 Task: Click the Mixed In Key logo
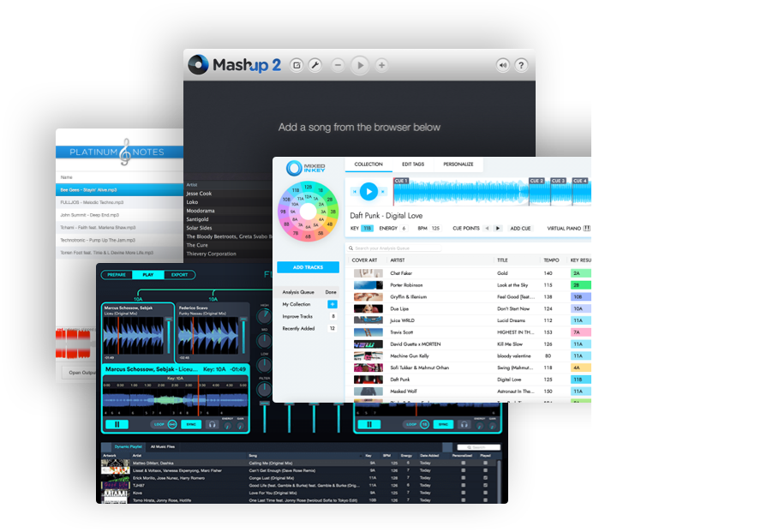pyautogui.click(x=306, y=168)
